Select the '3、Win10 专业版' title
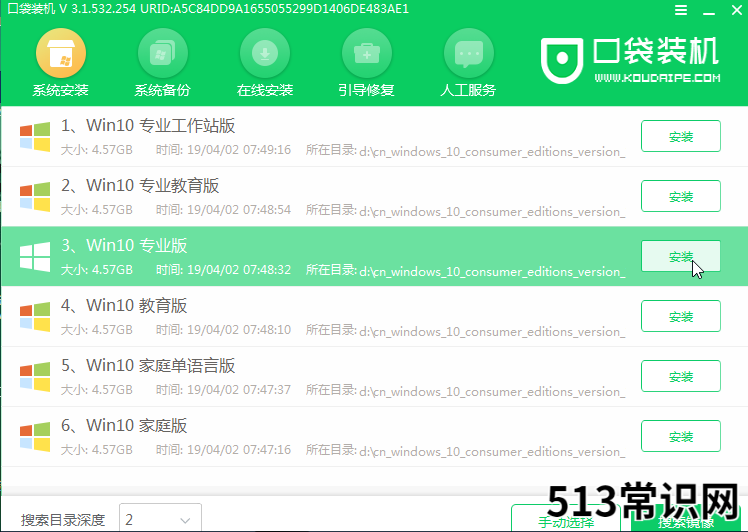748x532 pixels. [x=124, y=245]
